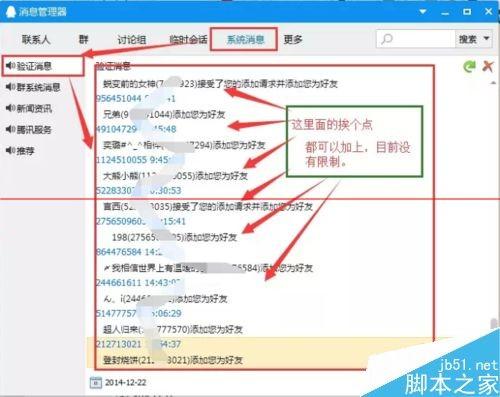Click the green refresh arrow icon
500x397 pixels.
[470, 66]
